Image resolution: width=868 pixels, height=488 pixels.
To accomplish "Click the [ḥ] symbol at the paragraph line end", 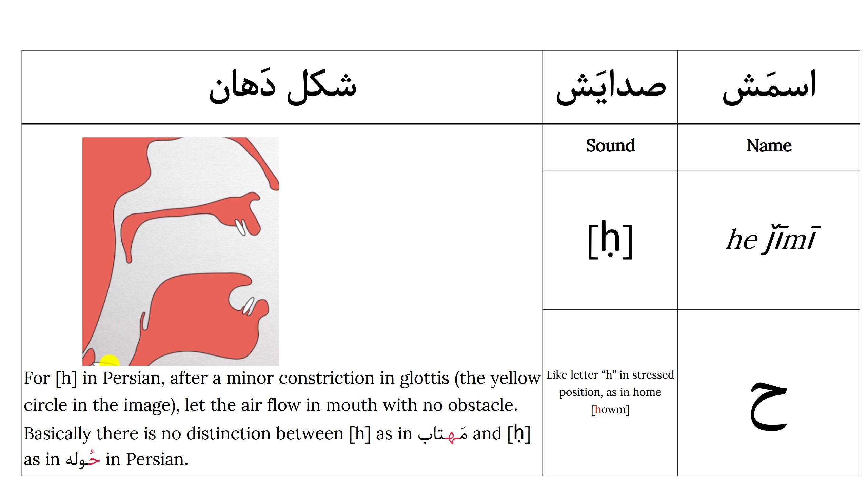I will (x=518, y=433).
